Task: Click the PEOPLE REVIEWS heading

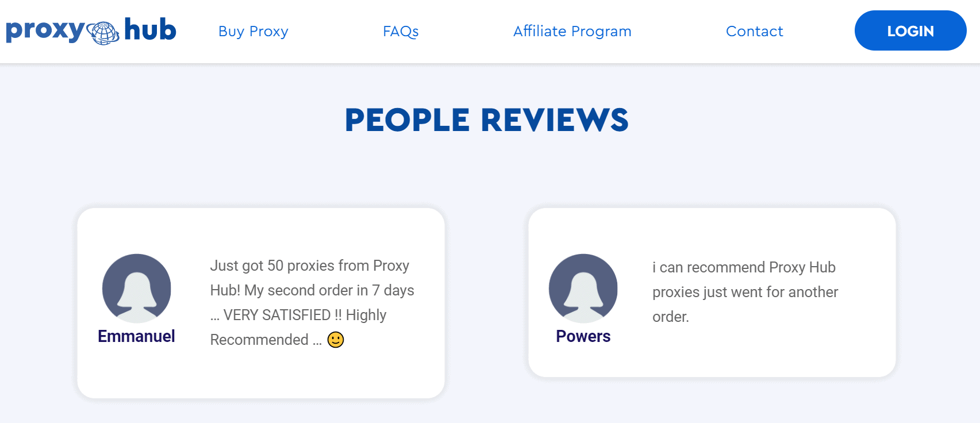Action: coord(487,120)
